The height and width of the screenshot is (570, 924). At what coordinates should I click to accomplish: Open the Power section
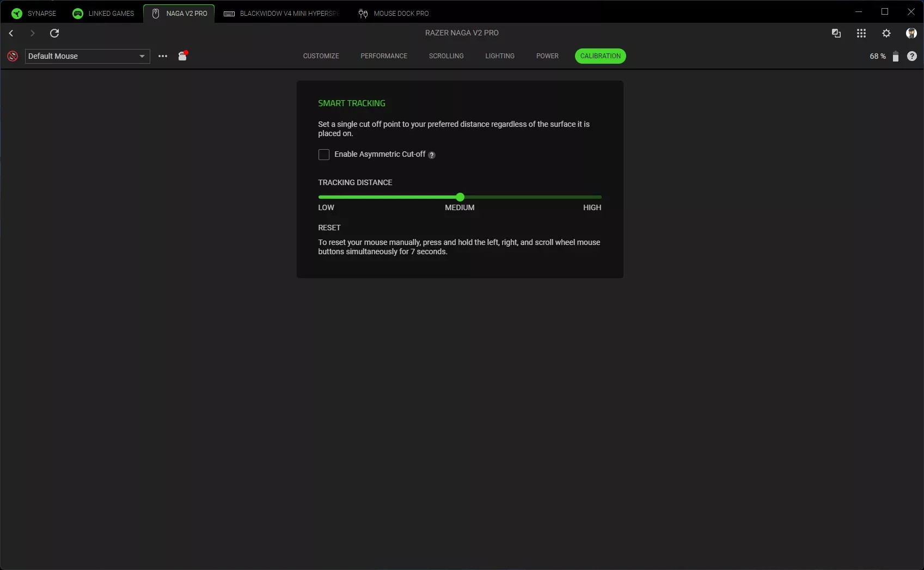click(547, 56)
